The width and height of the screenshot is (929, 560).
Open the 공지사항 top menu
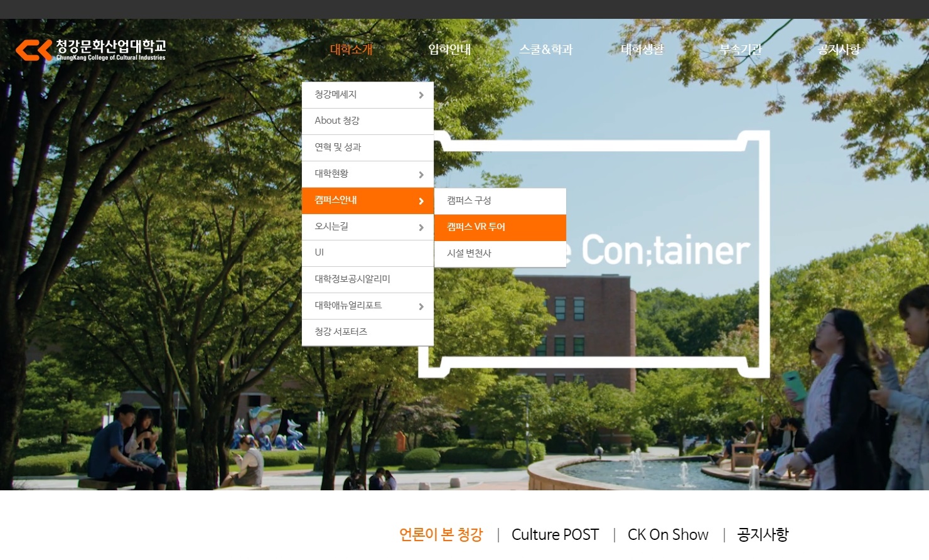[x=839, y=49]
